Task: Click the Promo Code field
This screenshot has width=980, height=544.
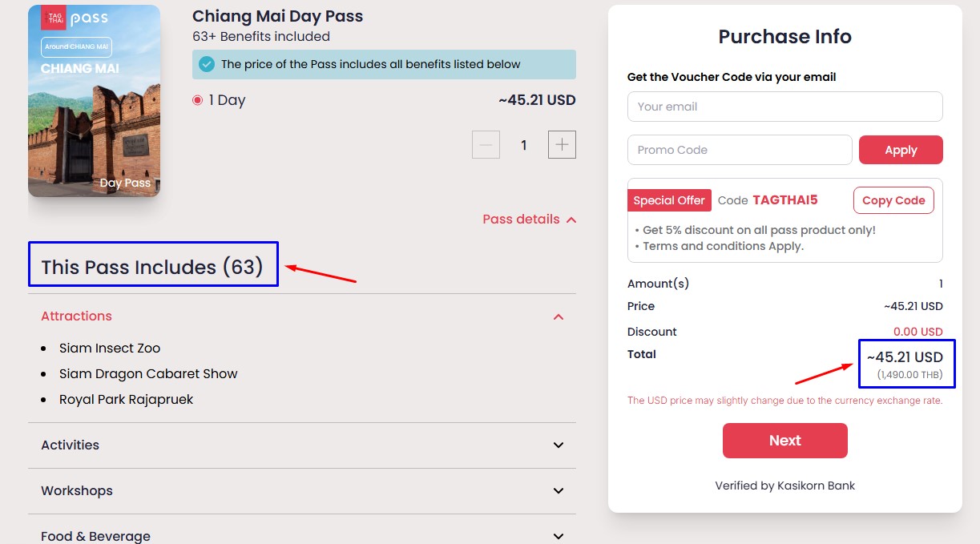Action: pos(740,150)
